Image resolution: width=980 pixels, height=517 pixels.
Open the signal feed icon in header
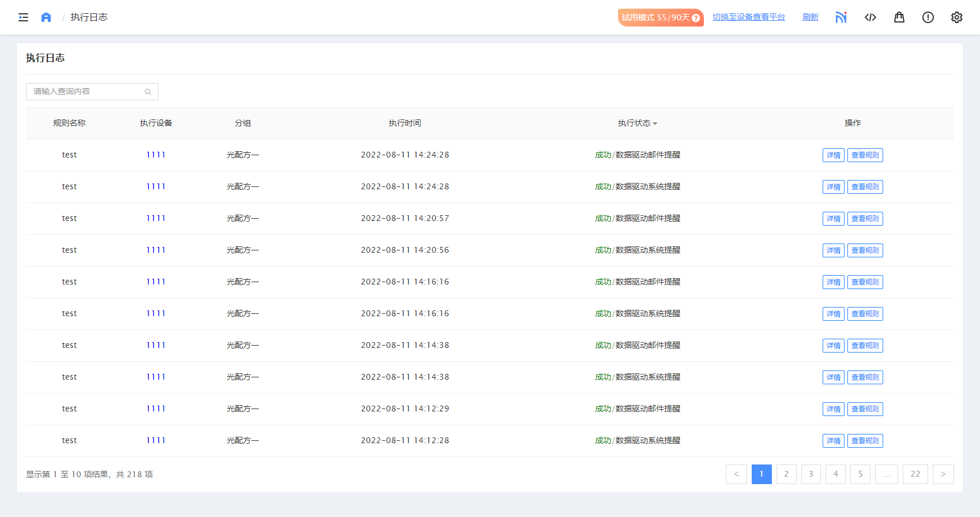[x=841, y=17]
